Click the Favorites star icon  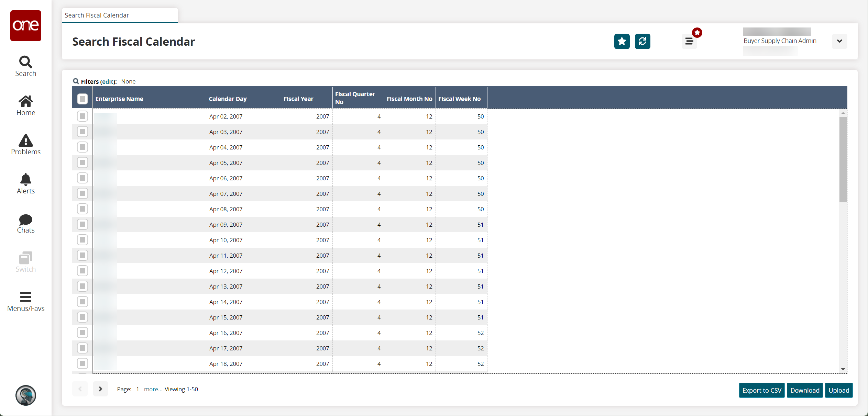point(622,42)
